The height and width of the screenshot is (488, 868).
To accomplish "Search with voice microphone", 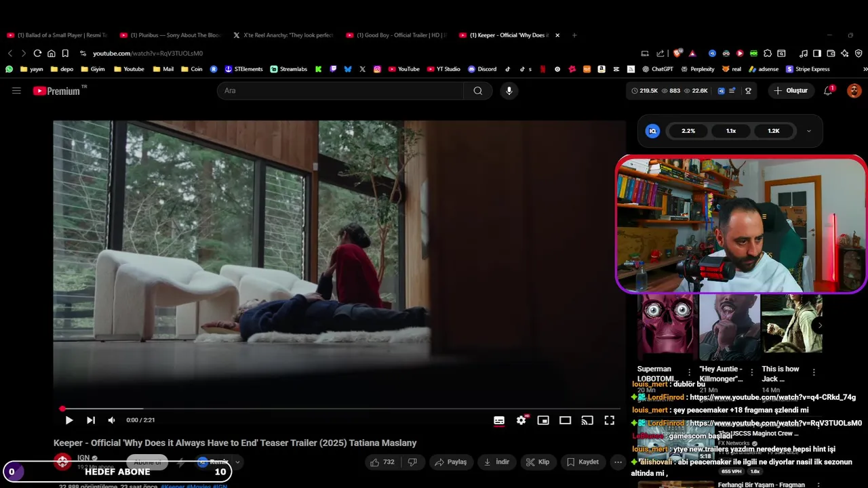I will pos(509,91).
